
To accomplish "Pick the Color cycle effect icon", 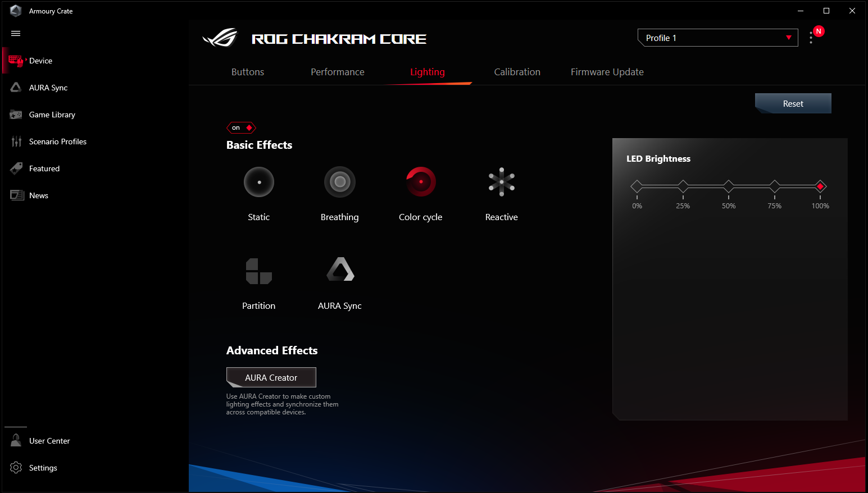I will click(421, 182).
